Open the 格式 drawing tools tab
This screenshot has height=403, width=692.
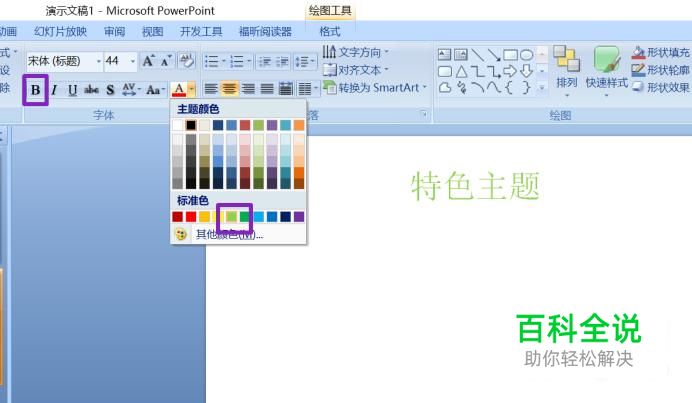coord(330,32)
